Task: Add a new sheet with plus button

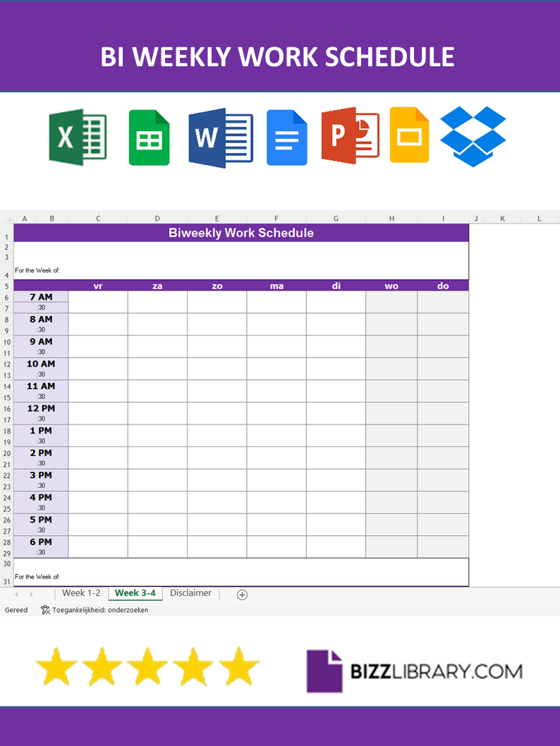Action: pyautogui.click(x=242, y=594)
